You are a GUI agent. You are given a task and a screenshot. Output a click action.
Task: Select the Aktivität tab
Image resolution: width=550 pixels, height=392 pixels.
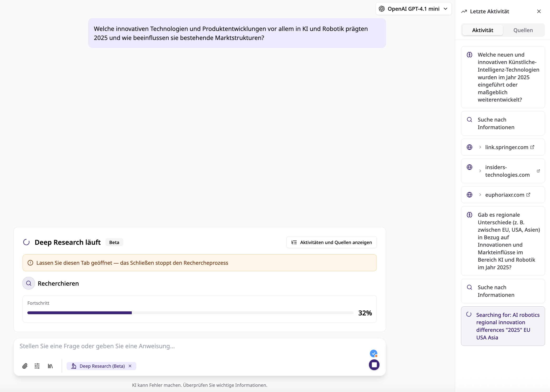[482, 30]
